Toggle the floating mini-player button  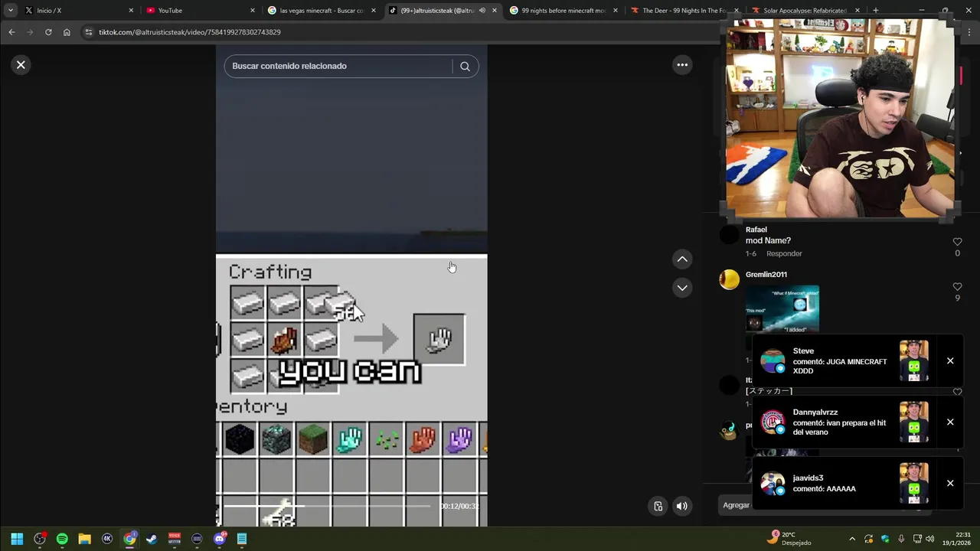(658, 506)
